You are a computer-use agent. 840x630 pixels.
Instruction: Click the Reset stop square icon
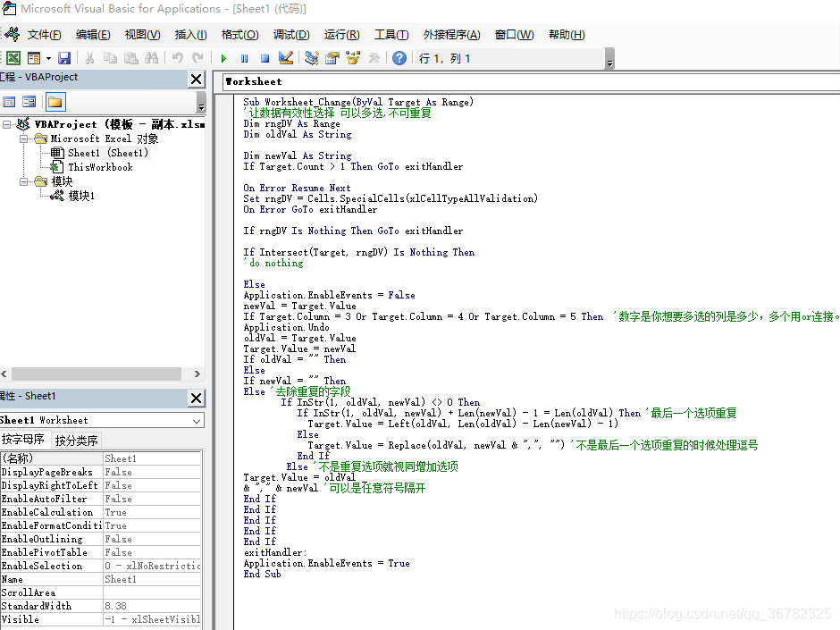(265, 58)
